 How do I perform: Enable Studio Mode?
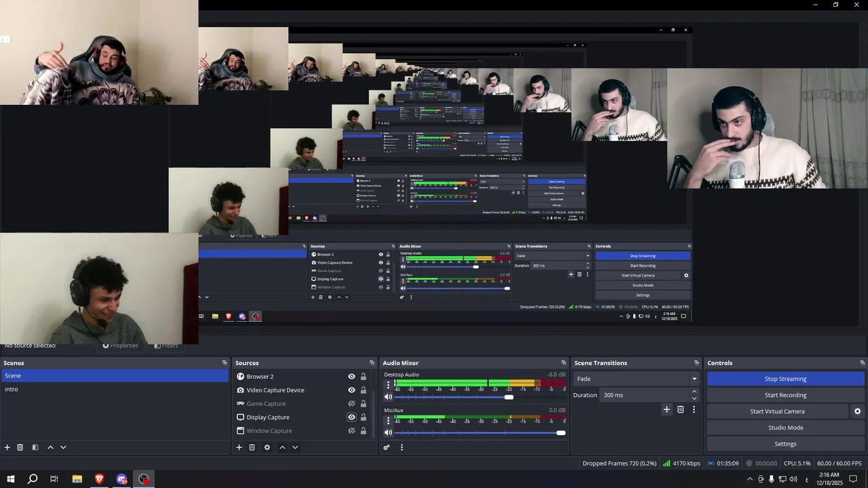[x=785, y=428]
